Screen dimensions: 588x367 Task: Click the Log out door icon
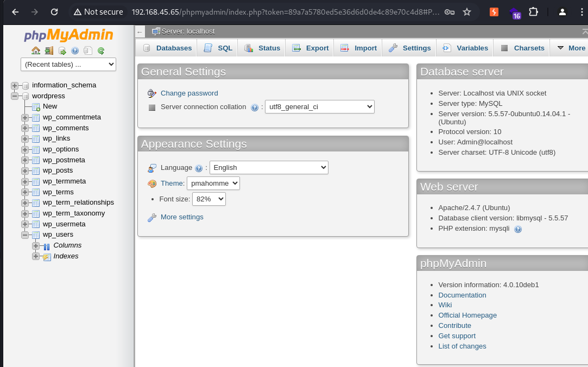49,50
